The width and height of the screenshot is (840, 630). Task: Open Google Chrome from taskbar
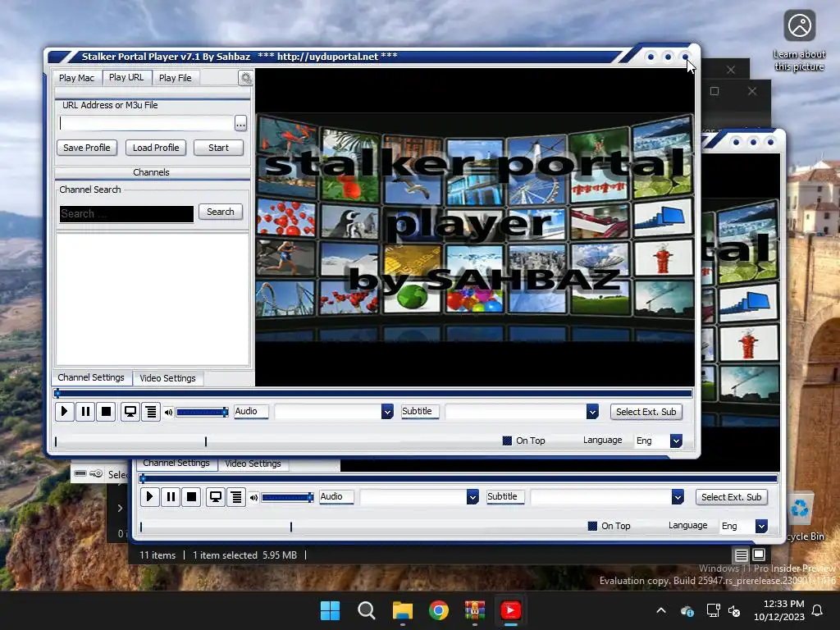pos(439,610)
